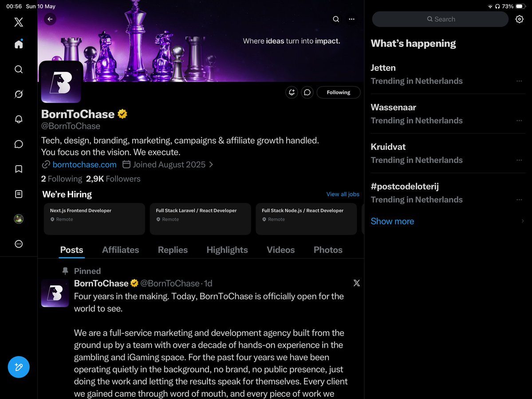The width and height of the screenshot is (532, 399).
Task: Open Kruidvat trending topic
Action: click(x=448, y=154)
